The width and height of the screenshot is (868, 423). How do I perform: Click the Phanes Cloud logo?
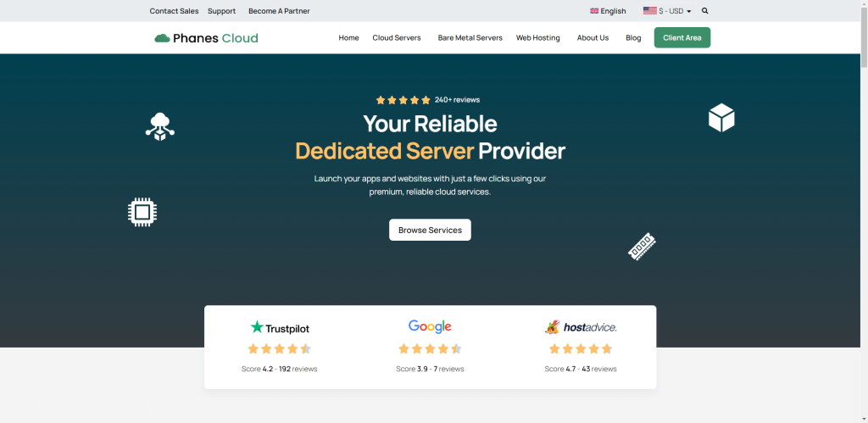207,38
